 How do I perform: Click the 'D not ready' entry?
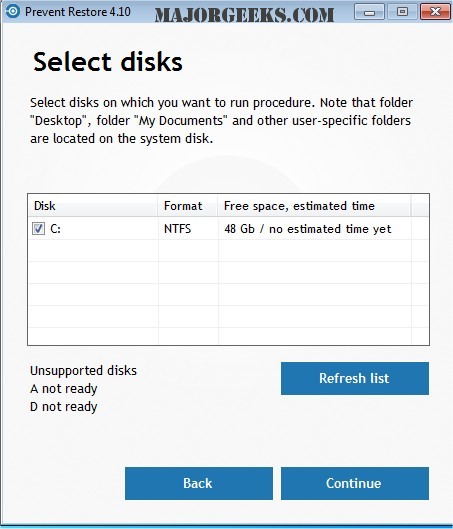click(x=63, y=407)
